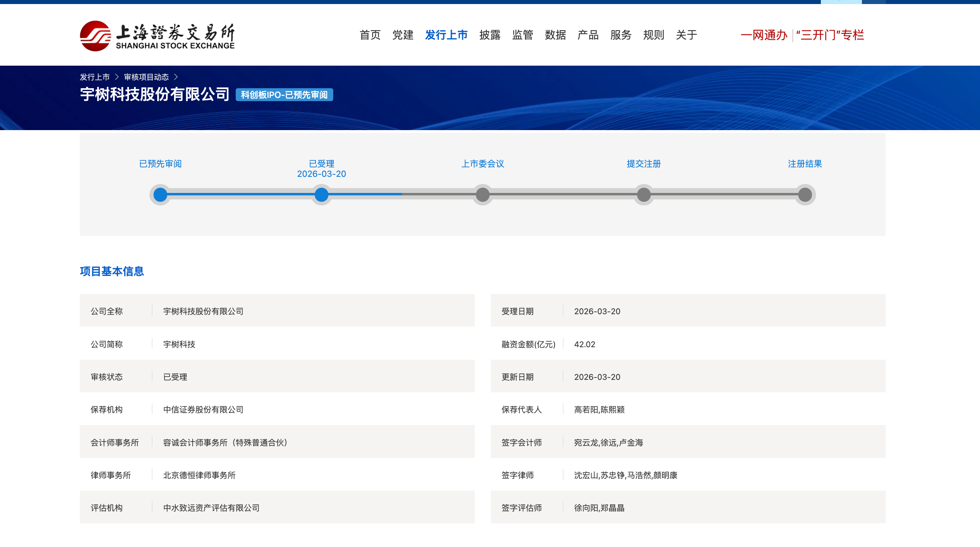This screenshot has height=547, width=980.
Task: Open the "三开门"专栏 link
Action: (x=830, y=35)
